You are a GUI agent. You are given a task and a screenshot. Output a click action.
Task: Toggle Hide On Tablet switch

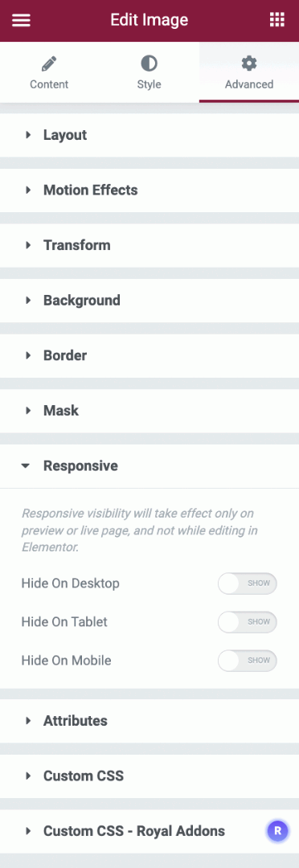point(247,622)
